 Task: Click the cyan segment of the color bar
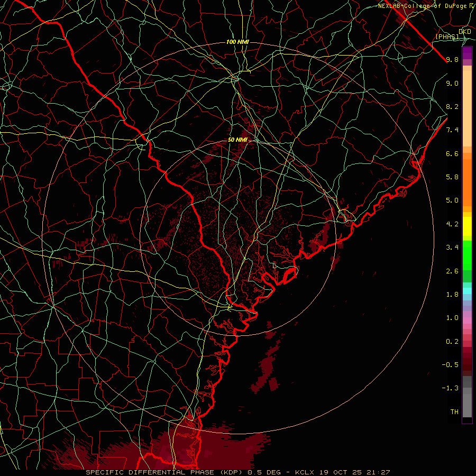pos(467,291)
